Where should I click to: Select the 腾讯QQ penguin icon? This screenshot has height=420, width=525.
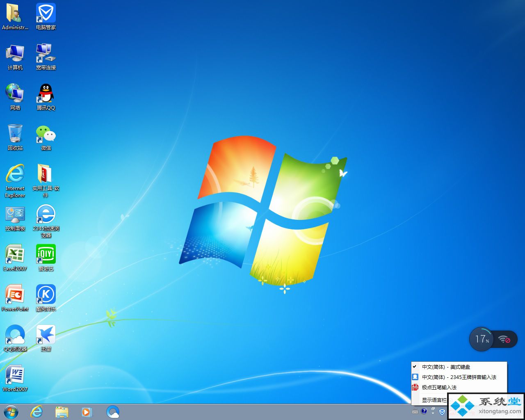(46, 97)
